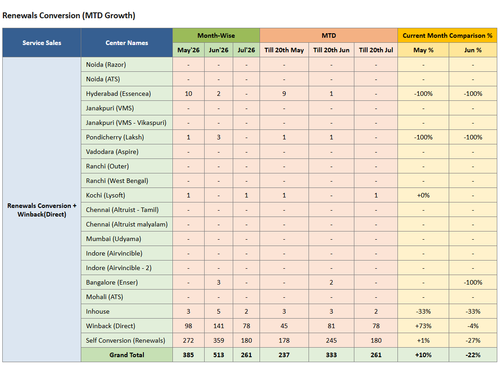The image size is (500, 365).
Task: Select 'Renewals Conversion + Winback(Direct)' merged cell
Action: pyautogui.click(x=42, y=210)
